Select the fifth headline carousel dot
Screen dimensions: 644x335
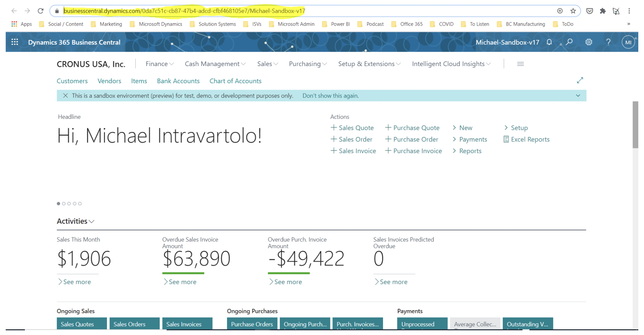pyautogui.click(x=80, y=204)
